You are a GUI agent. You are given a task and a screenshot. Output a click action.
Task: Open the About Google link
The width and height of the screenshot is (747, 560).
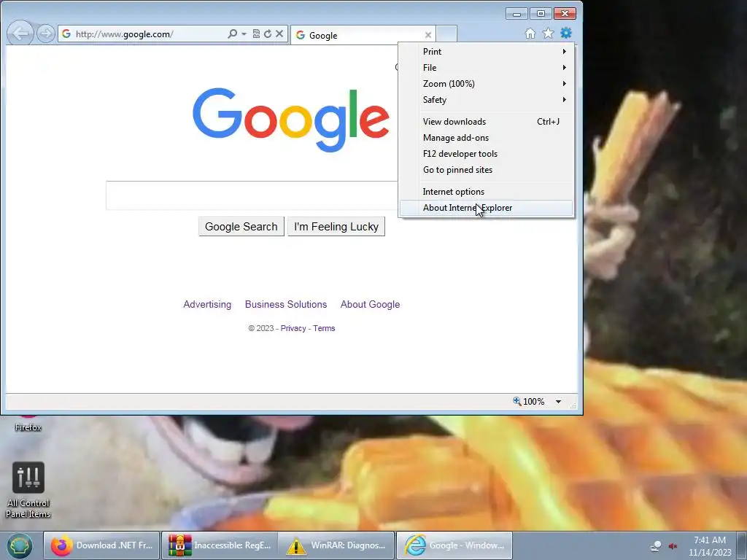(x=370, y=304)
